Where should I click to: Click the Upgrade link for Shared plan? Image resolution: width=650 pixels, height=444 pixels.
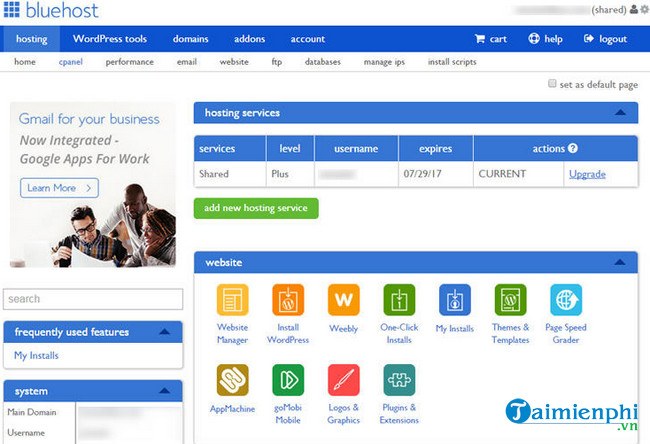tap(587, 174)
